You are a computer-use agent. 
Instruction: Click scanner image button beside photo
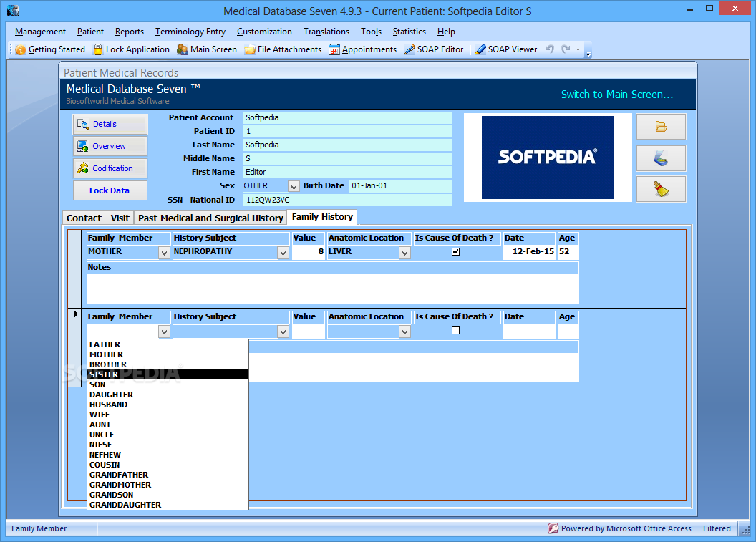pyautogui.click(x=661, y=158)
